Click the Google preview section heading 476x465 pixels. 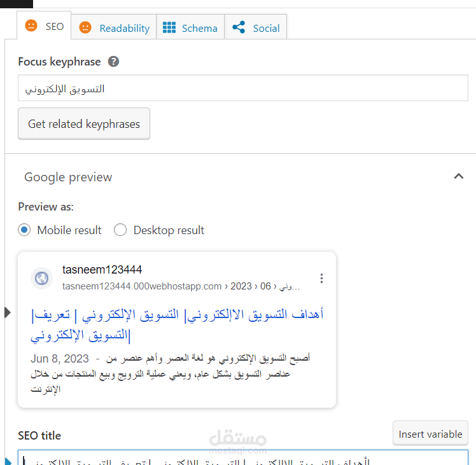(68, 177)
